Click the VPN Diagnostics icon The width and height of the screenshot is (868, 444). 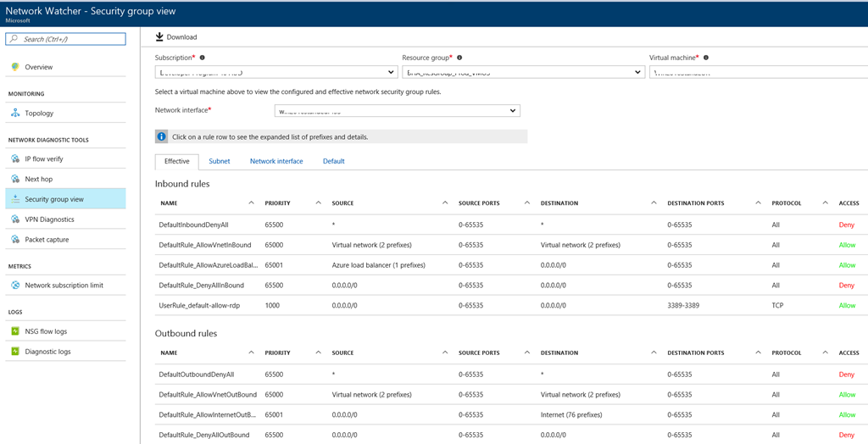pos(15,219)
